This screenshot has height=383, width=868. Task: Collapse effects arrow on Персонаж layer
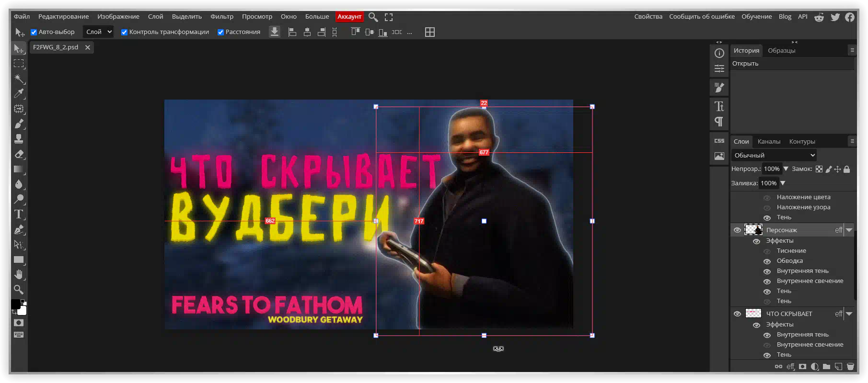tap(849, 230)
